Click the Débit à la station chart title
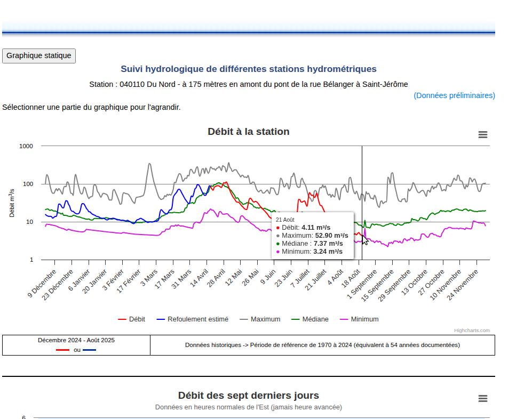Image resolution: width=532 pixels, height=419 pixels. pos(249,132)
